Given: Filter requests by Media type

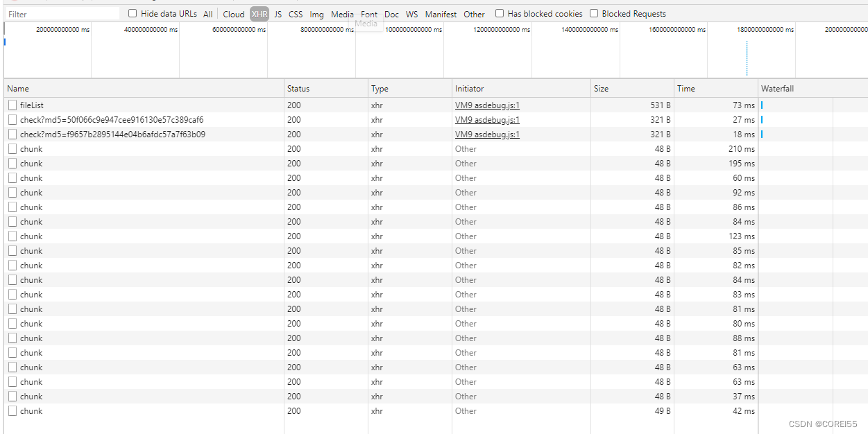Looking at the screenshot, I should [x=342, y=14].
